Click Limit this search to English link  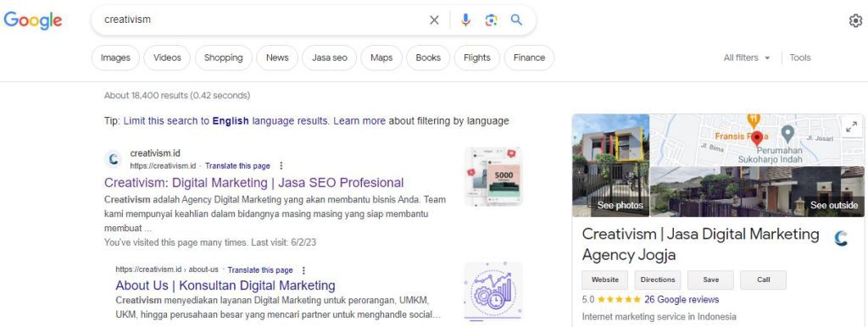pyautogui.click(x=226, y=121)
